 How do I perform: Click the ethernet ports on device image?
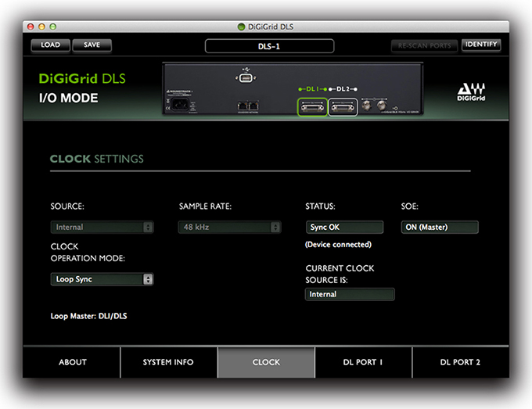pyautogui.click(x=248, y=106)
